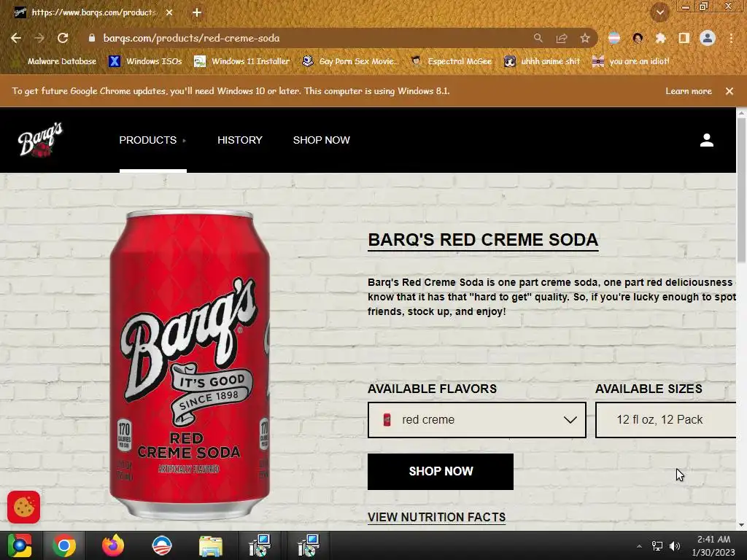Image resolution: width=747 pixels, height=560 pixels.
Task: Click the scrollbar down arrow
Action: tap(741, 525)
